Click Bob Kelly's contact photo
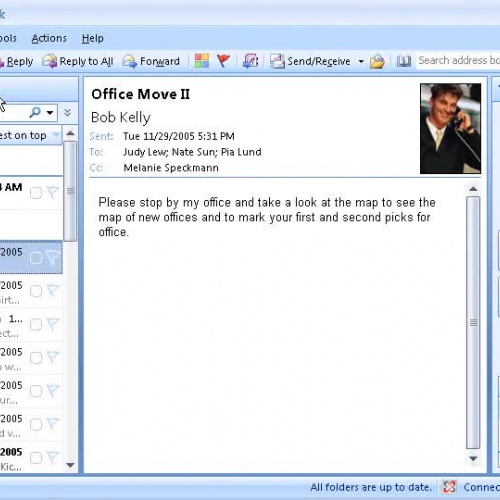 click(450, 129)
